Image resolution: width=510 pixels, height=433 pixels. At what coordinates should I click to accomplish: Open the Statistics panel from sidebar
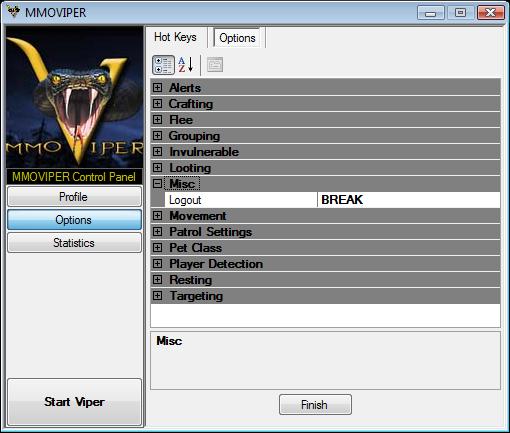pyautogui.click(x=74, y=243)
